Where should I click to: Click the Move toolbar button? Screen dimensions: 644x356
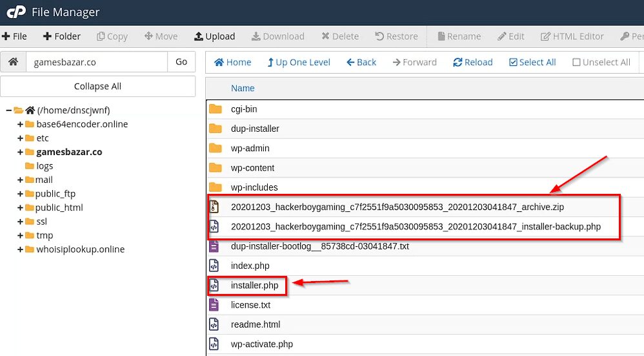tap(161, 36)
